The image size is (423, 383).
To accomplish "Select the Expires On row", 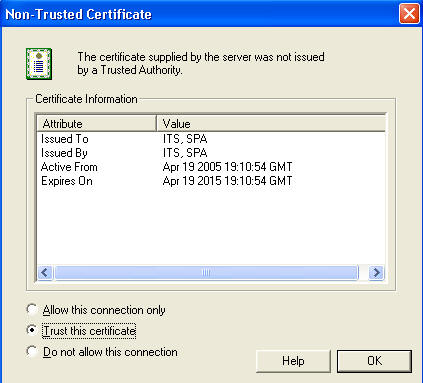I will tap(211, 181).
